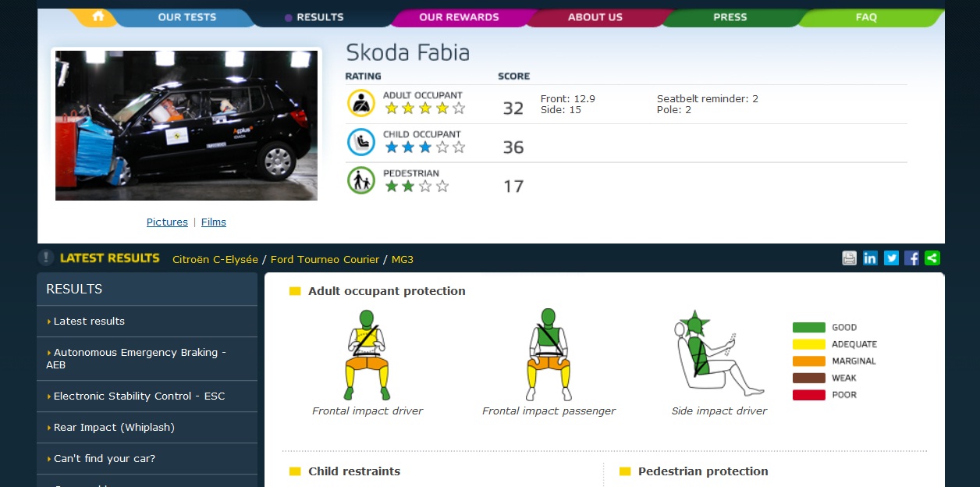The width and height of the screenshot is (980, 487).
Task: Click the Pedestrian protection heading
Action: [703, 471]
